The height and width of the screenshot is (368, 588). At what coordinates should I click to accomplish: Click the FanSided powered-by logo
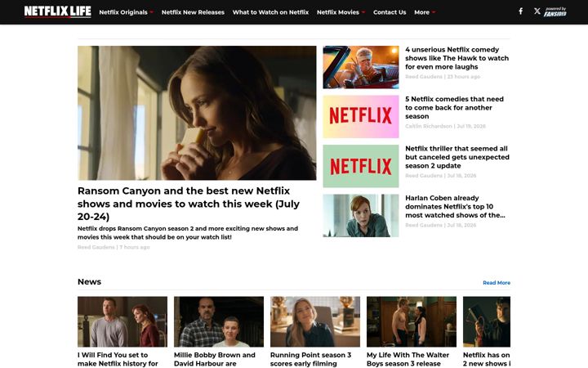[x=555, y=12]
